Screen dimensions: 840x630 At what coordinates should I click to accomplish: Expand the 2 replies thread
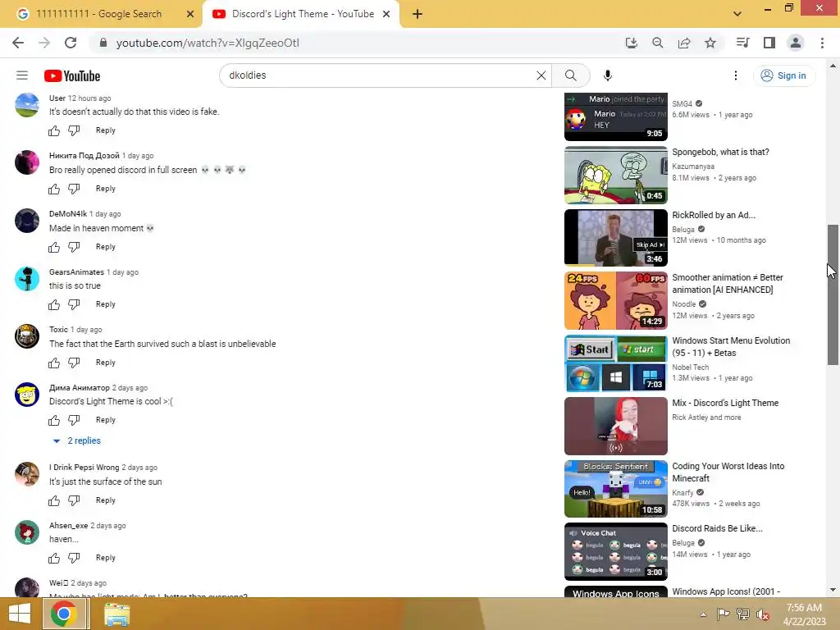tap(77, 441)
